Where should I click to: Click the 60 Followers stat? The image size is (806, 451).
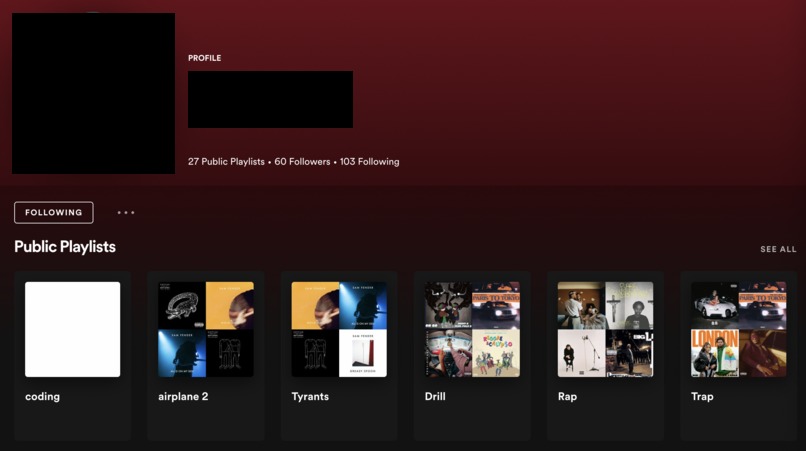[x=302, y=161]
